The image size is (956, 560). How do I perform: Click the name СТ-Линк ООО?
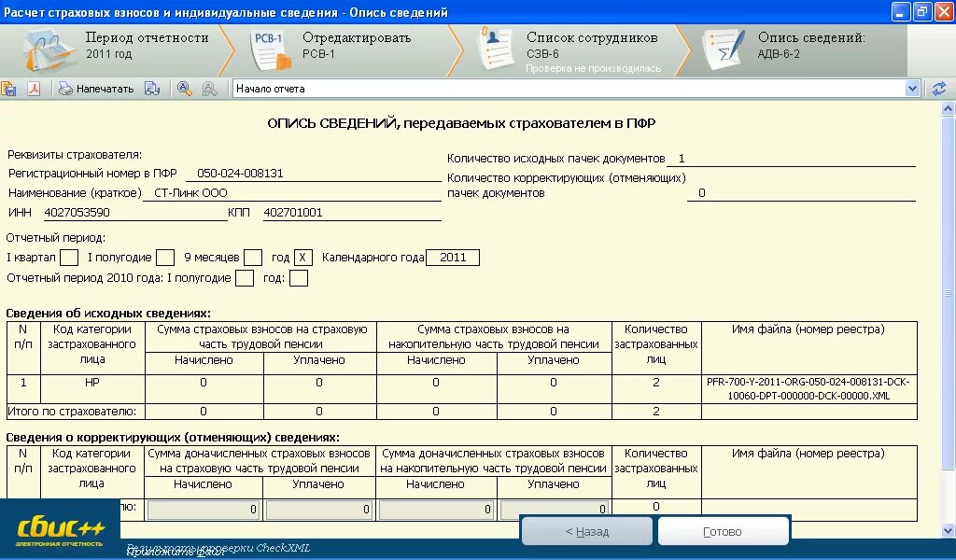pyautogui.click(x=190, y=193)
